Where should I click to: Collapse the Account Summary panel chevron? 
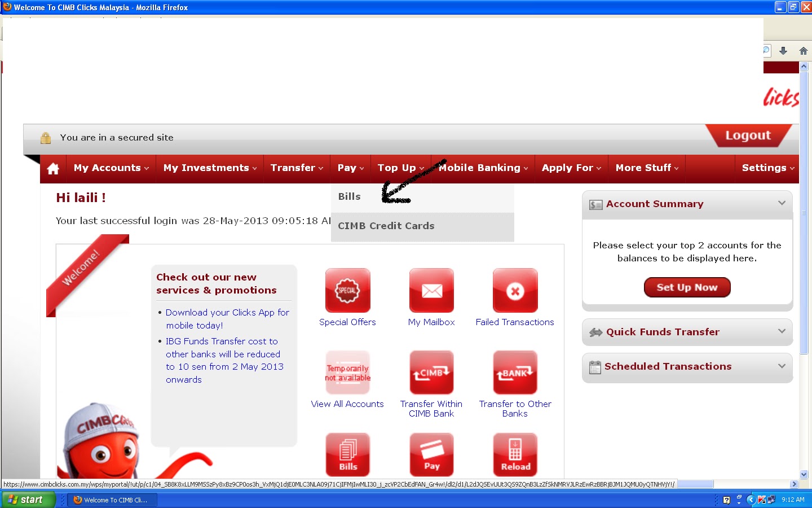[x=782, y=203]
